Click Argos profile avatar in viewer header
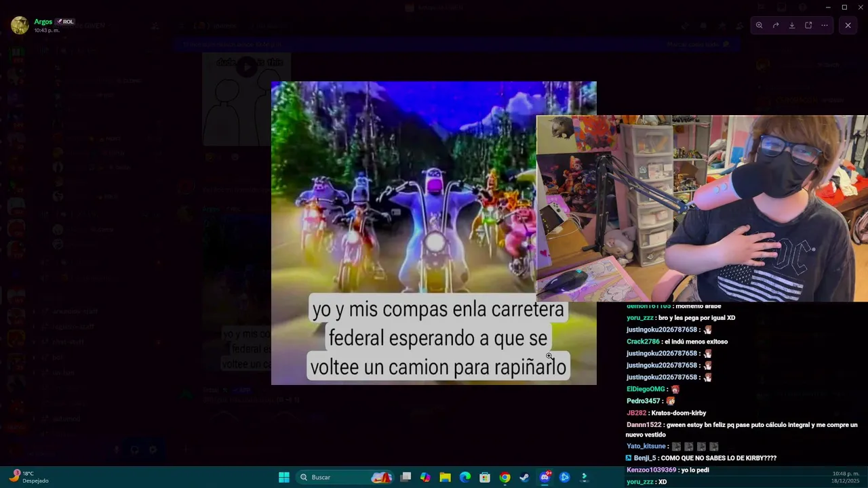 (20, 25)
